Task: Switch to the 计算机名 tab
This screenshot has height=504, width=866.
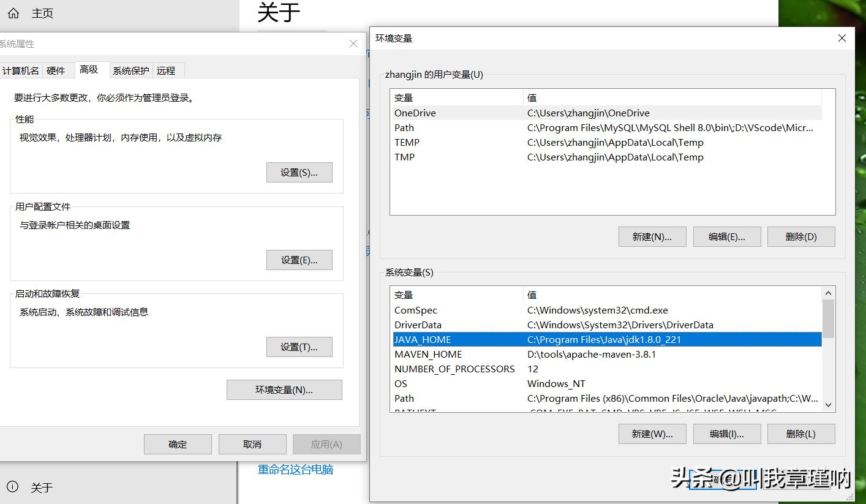Action: tap(21, 70)
